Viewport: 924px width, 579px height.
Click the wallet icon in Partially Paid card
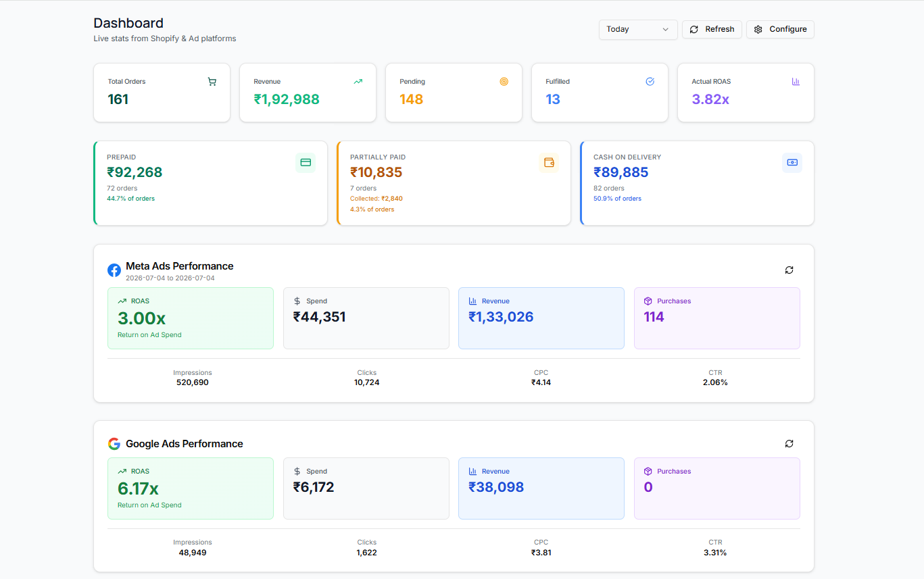click(549, 163)
